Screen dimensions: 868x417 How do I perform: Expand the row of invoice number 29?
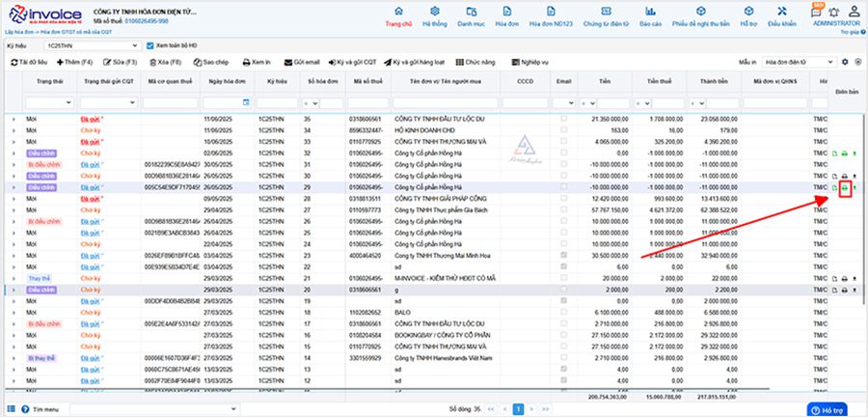(14, 187)
